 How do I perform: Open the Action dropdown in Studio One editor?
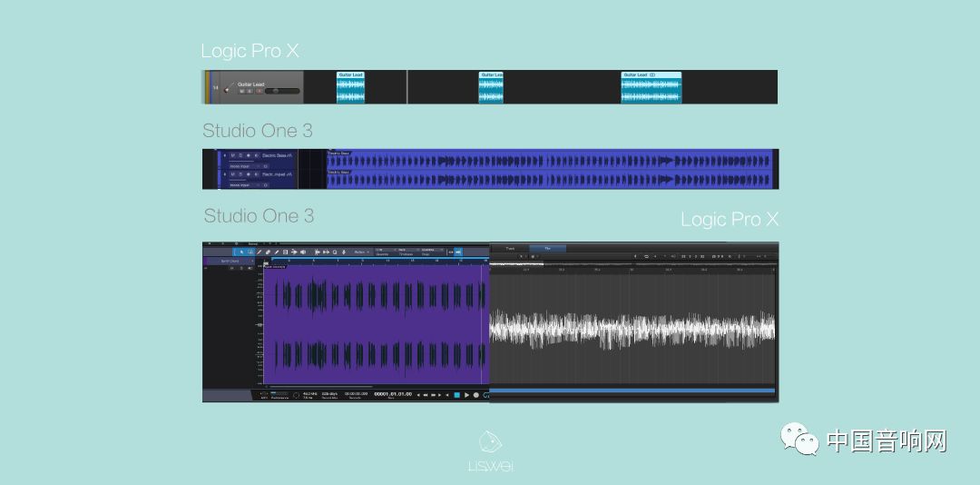click(362, 252)
